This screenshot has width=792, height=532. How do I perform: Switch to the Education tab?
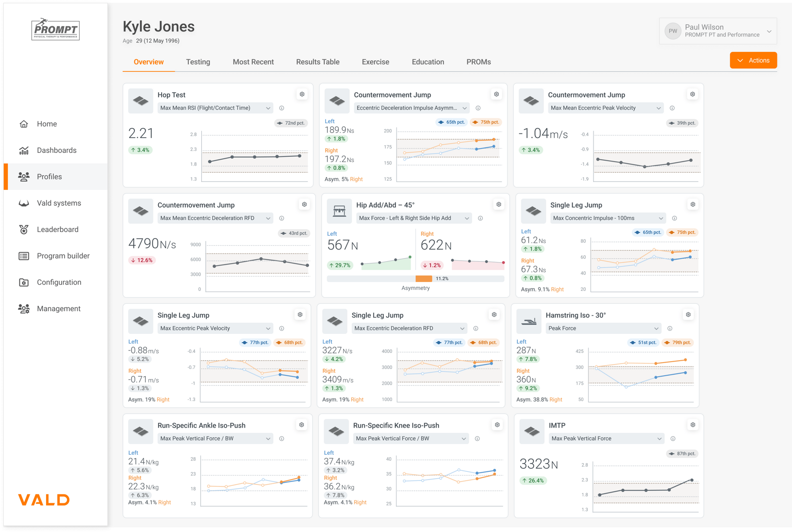tap(428, 62)
